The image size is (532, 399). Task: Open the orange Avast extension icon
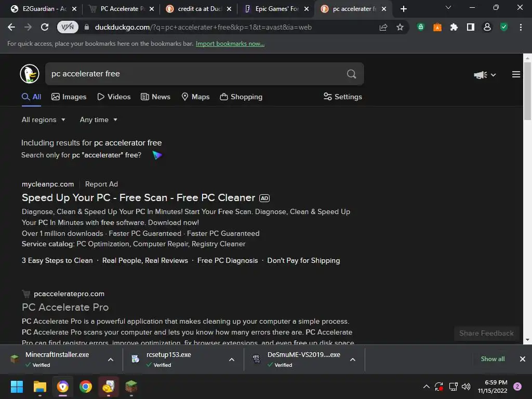[437, 27]
